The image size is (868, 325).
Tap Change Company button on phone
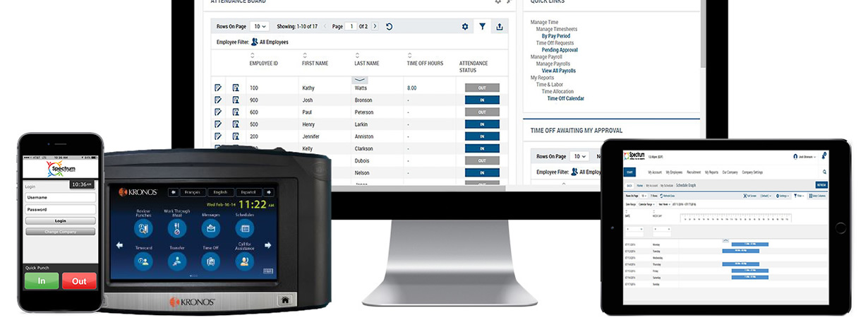tap(61, 231)
